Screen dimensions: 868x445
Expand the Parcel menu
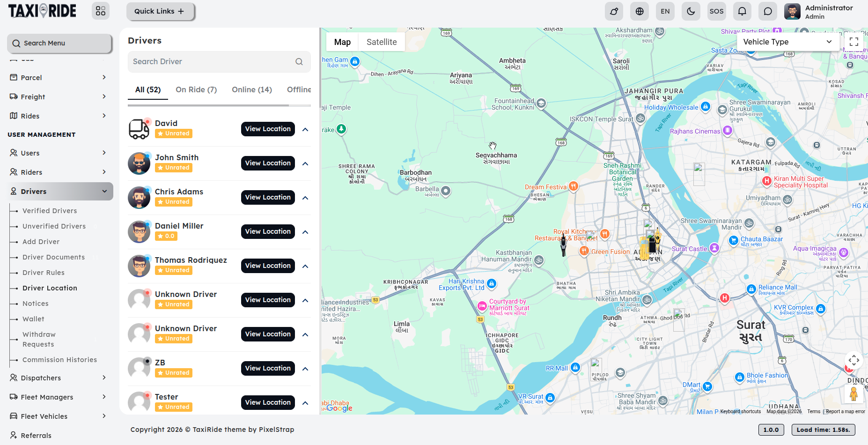(59, 77)
